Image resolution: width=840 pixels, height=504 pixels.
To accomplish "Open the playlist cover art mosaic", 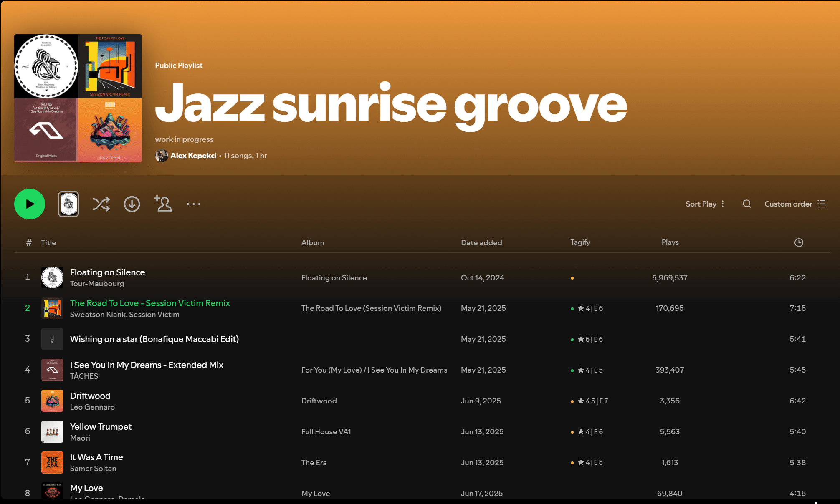I will coord(78,98).
